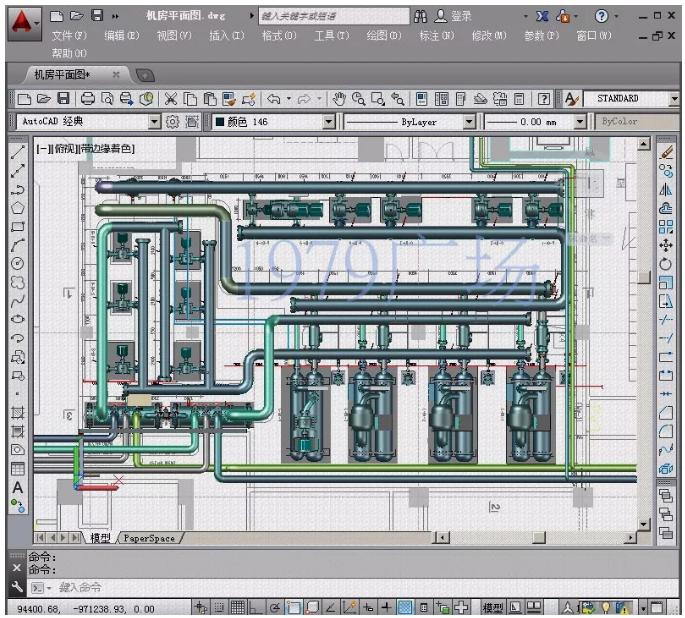This screenshot has height=618, width=685.
Task: Select the Move tool in modify toolbar
Action: 666,245
